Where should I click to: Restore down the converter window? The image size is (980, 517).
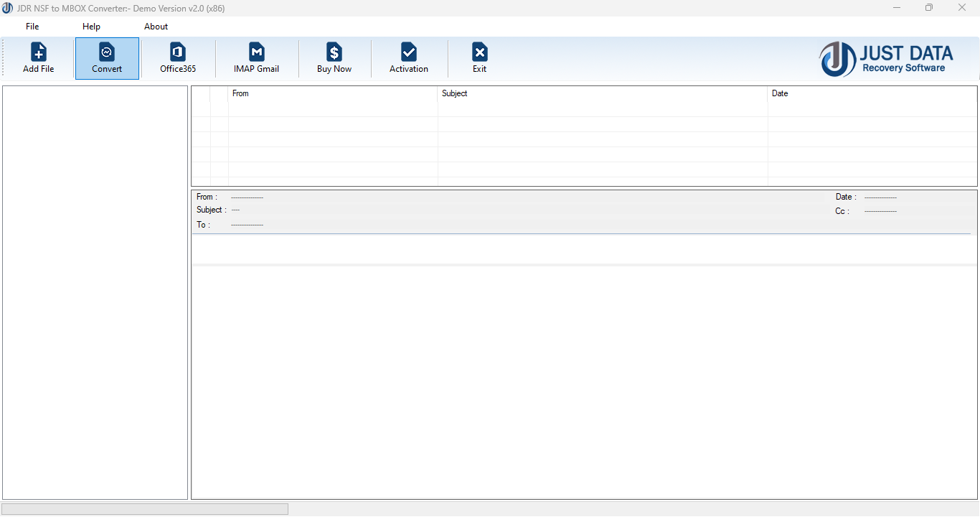click(929, 8)
